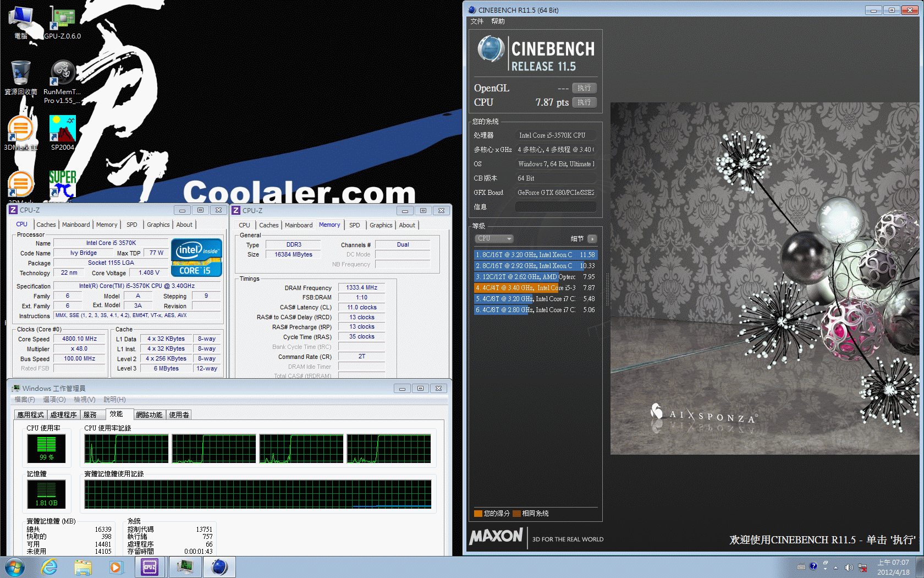The height and width of the screenshot is (578, 924).
Task: Open the Computer desktop icon
Action: [21, 22]
